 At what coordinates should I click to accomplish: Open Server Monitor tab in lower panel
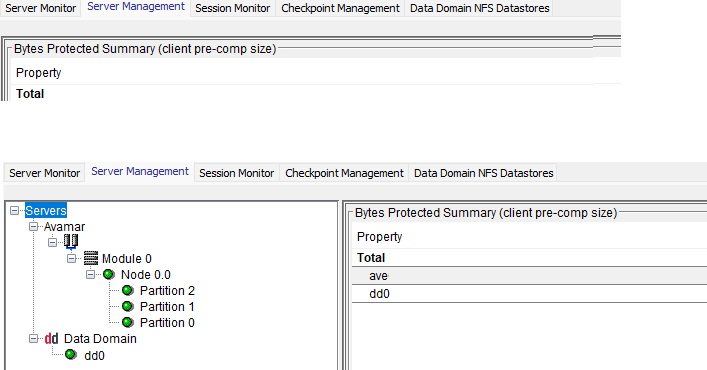(45, 173)
